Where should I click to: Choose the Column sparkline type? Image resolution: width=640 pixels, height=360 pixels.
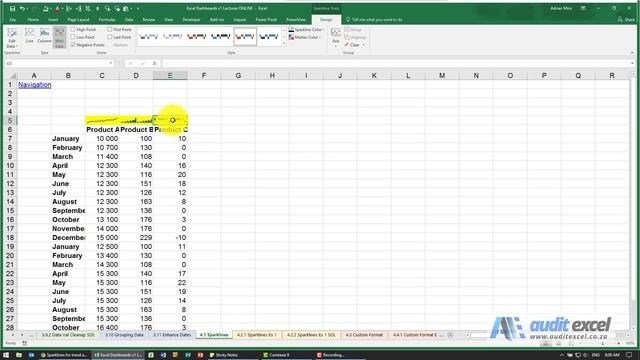pos(44,36)
